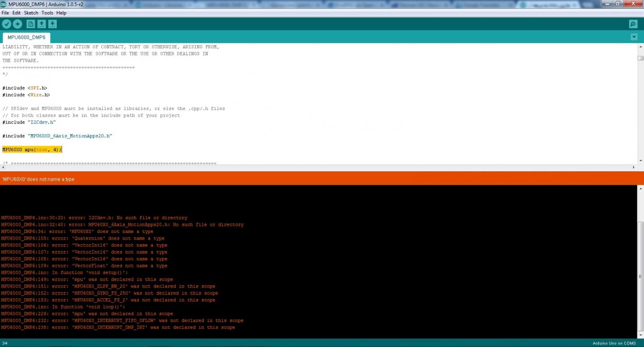Click the Open sketch toolbar icon

(42, 24)
